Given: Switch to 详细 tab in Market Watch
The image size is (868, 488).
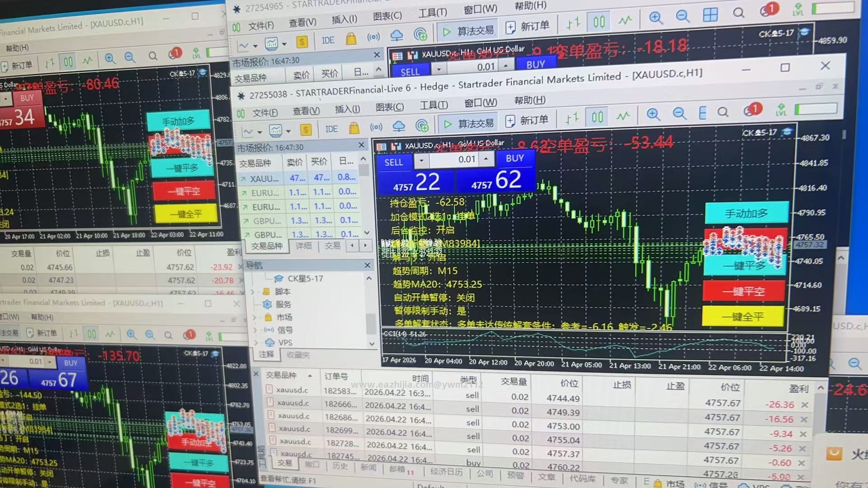Looking at the screenshot, I should [x=303, y=246].
